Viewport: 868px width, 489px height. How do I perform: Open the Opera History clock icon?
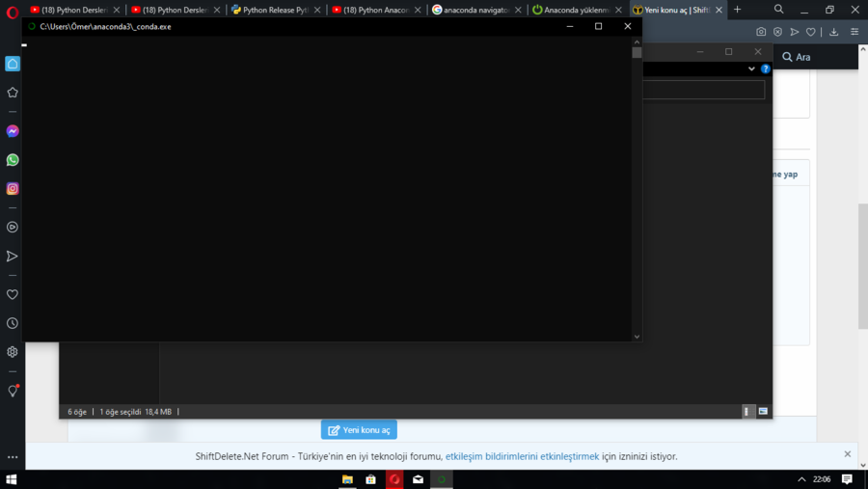click(x=13, y=323)
